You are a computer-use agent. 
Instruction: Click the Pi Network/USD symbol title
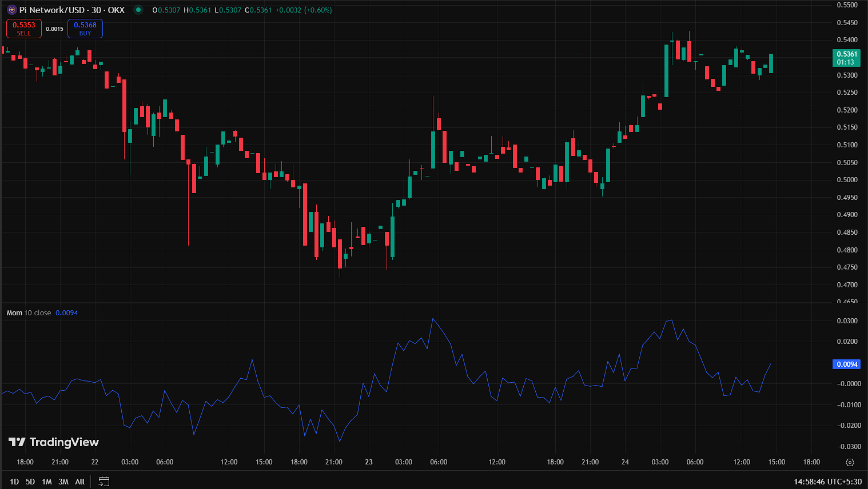[x=72, y=10]
